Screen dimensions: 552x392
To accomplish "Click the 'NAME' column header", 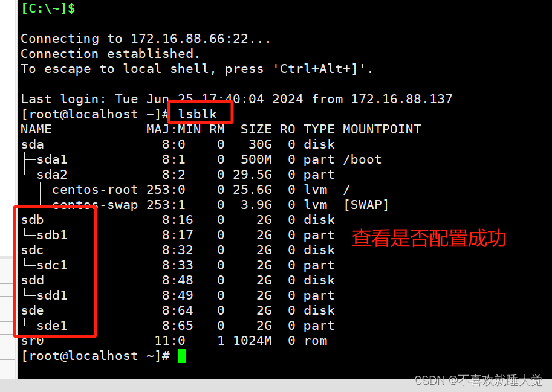I will (36, 129).
